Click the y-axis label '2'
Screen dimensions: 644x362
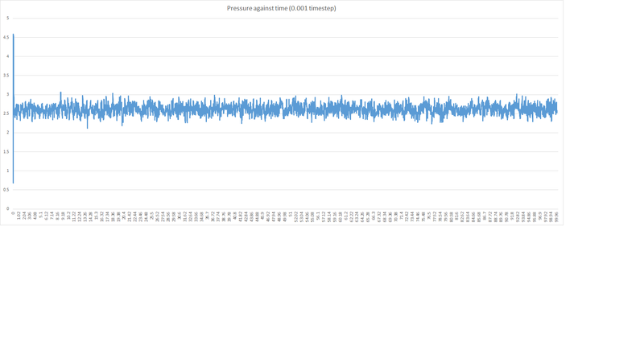[7, 133]
